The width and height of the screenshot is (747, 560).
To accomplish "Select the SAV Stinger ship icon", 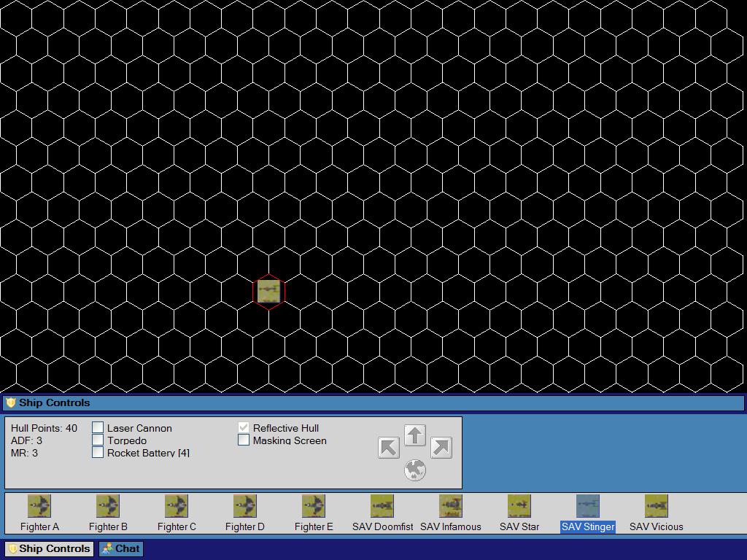I will click(x=588, y=506).
